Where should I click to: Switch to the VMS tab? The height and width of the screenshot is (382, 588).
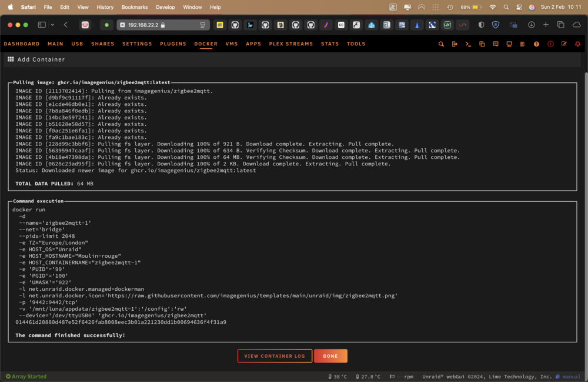point(232,44)
